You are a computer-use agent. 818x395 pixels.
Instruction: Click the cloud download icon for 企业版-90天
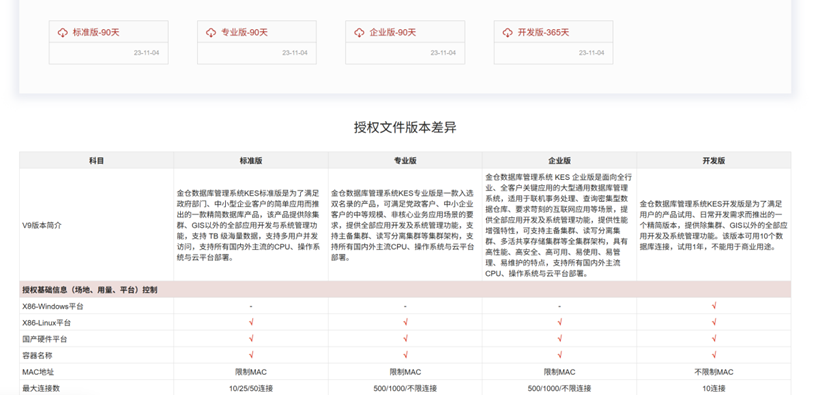[x=359, y=32]
